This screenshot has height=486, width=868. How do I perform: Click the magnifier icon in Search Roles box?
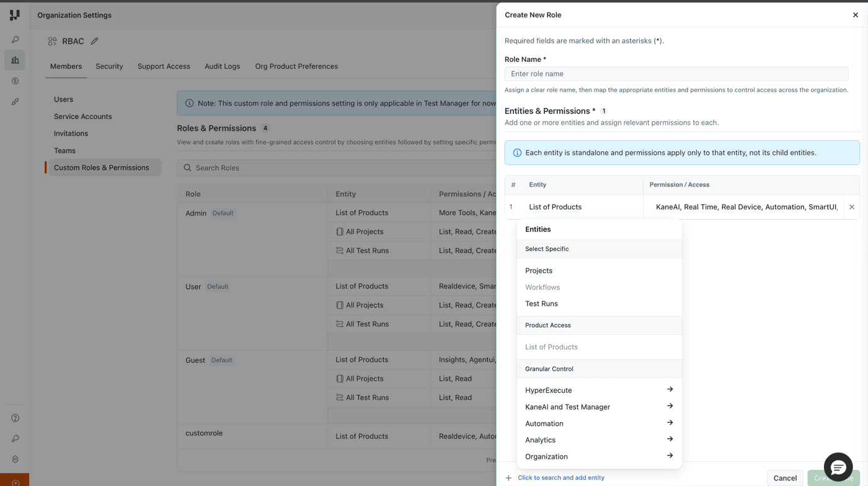click(x=187, y=167)
